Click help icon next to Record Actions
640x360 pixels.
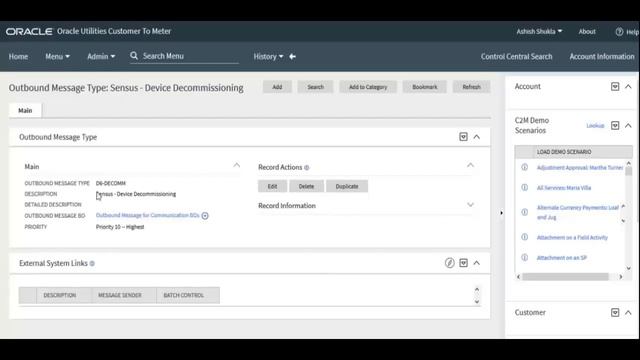pos(307,167)
